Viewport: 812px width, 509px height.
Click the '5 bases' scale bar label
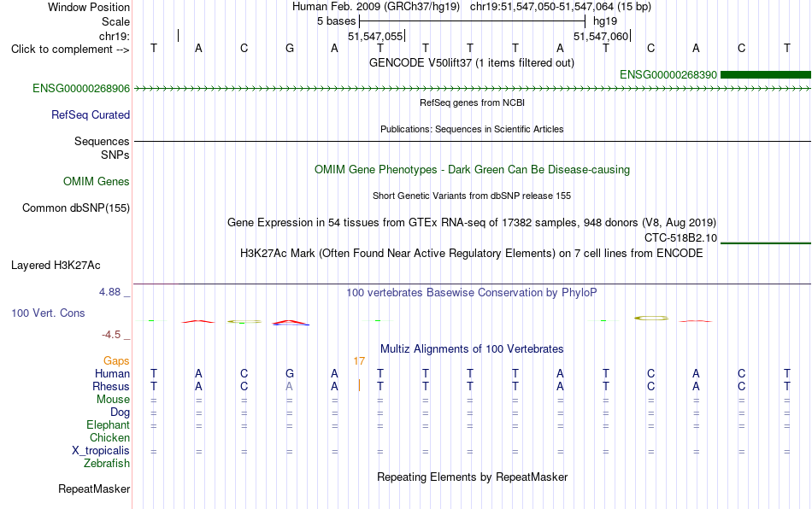[x=337, y=21]
